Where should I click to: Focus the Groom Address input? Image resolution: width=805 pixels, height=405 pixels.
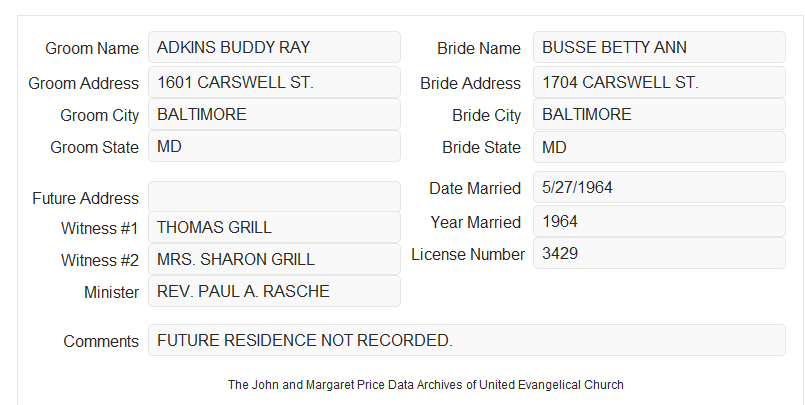(274, 82)
